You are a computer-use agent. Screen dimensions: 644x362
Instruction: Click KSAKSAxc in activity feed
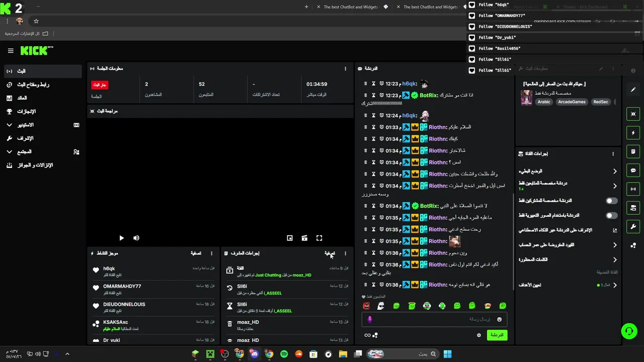coord(116,322)
